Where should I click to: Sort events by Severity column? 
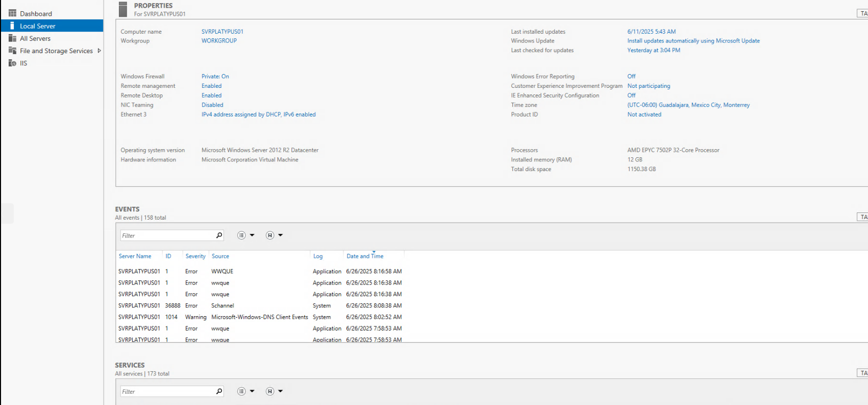(195, 256)
